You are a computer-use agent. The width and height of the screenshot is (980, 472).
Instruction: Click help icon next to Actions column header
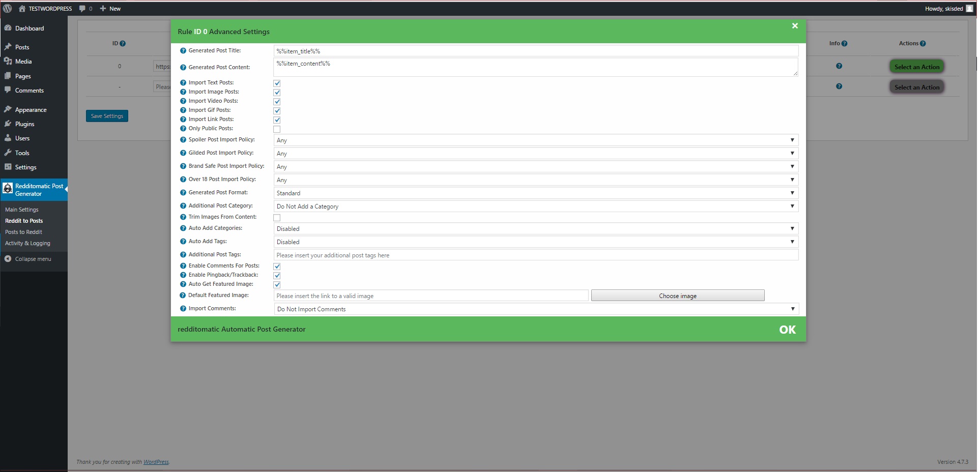tap(923, 44)
